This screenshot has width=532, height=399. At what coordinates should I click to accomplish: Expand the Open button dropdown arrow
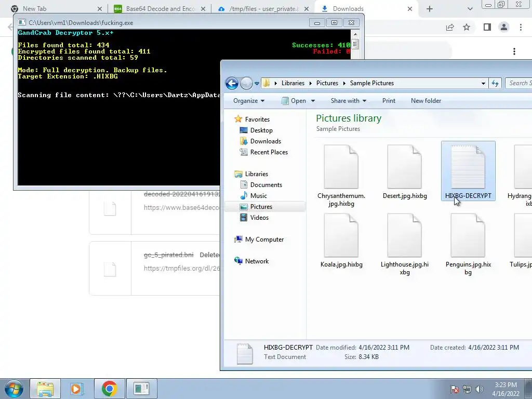(x=313, y=101)
